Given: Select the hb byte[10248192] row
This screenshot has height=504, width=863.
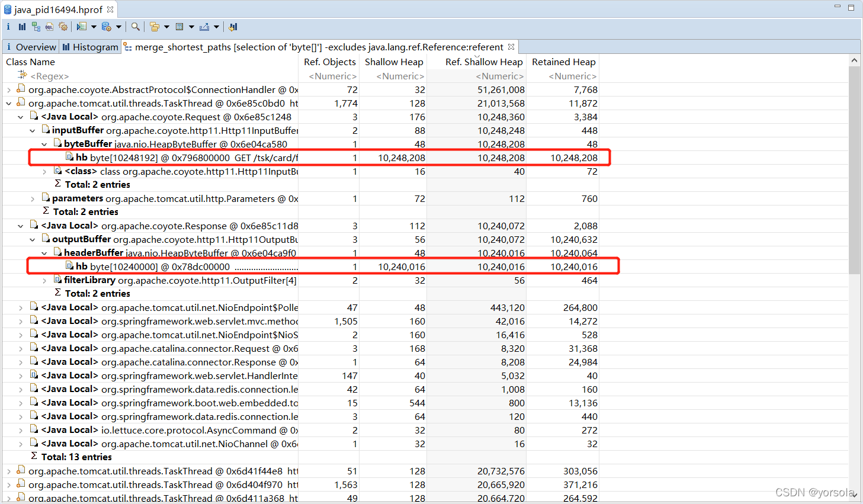Looking at the screenshot, I should 178,157.
